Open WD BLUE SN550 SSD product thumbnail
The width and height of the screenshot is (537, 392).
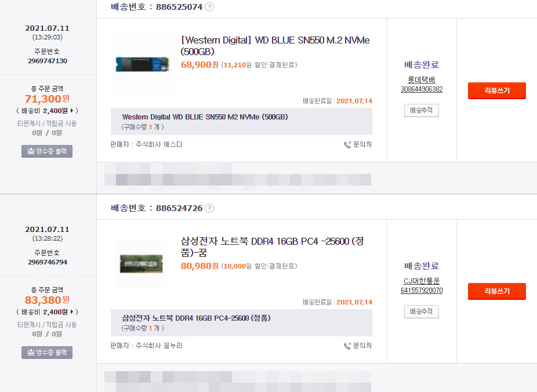[143, 64]
